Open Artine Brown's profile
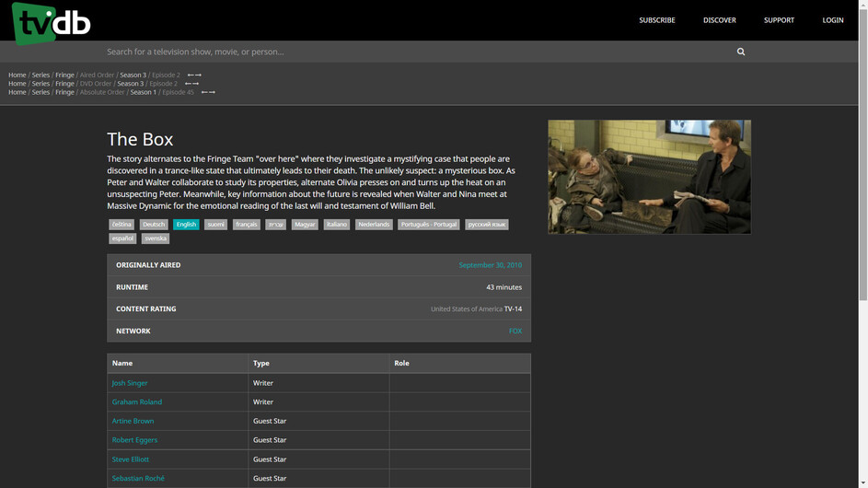This screenshot has height=488, width=868. (133, 421)
